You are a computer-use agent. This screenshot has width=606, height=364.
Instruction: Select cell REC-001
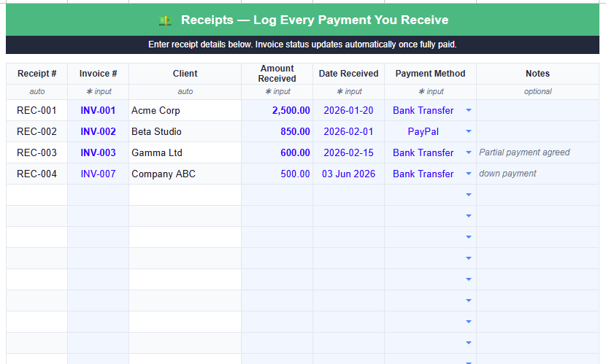[37, 110]
